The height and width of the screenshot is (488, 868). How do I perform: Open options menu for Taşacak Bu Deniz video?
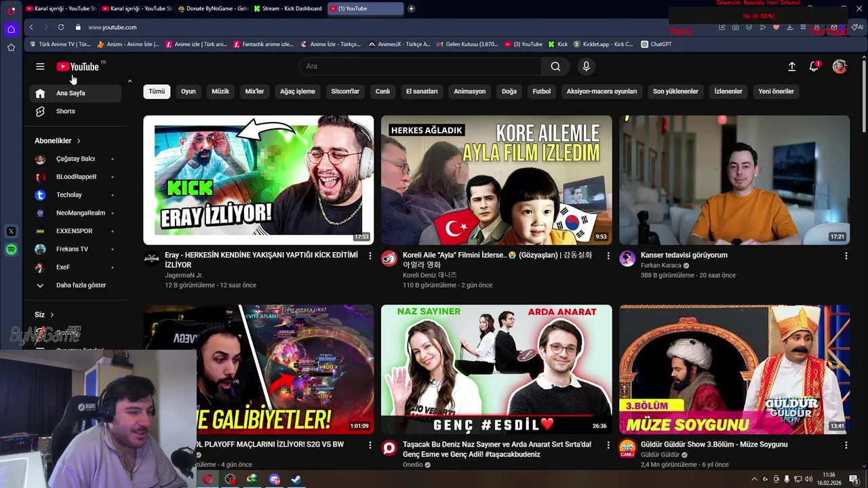(x=608, y=445)
